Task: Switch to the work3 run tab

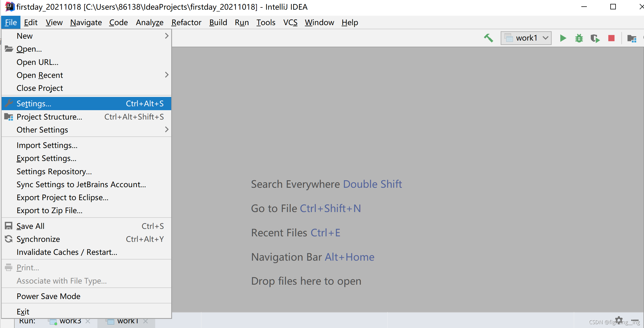Action: [x=70, y=321]
